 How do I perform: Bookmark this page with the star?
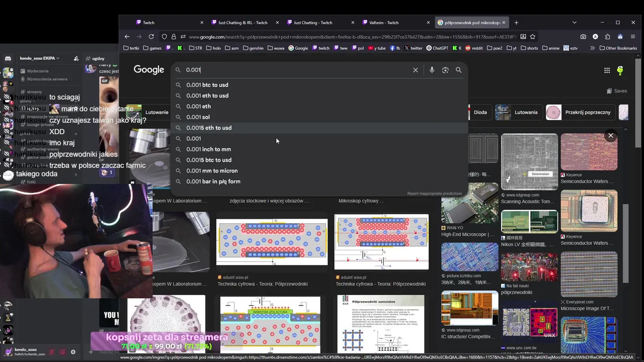point(533,37)
